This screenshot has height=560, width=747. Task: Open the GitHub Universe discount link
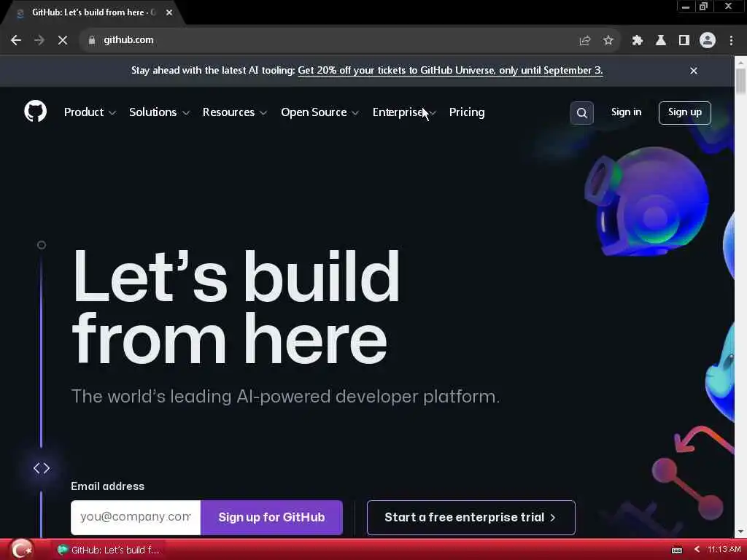(450, 71)
